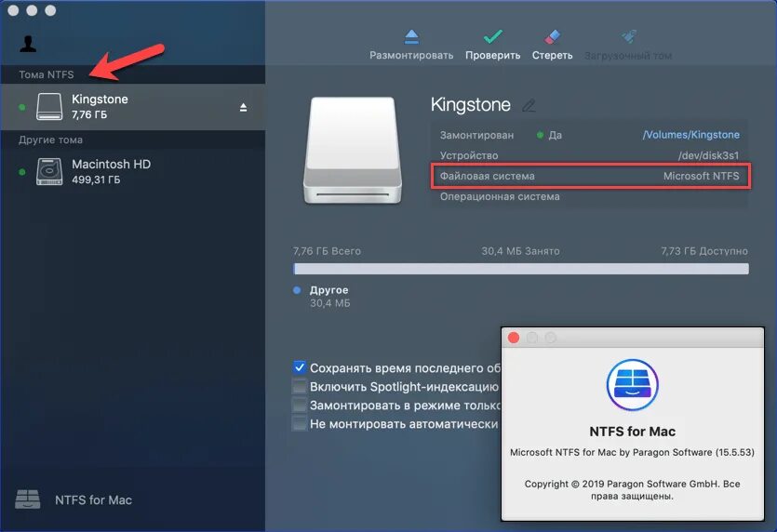Viewport: 777px width, 532px height.
Task: Click the blue Другое legend dot
Action: [297, 290]
